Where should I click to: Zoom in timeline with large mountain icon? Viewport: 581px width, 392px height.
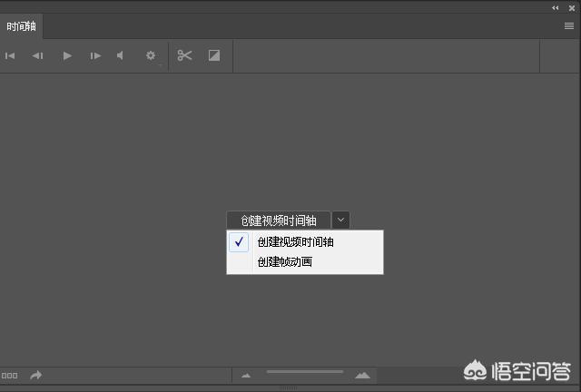[x=363, y=375]
